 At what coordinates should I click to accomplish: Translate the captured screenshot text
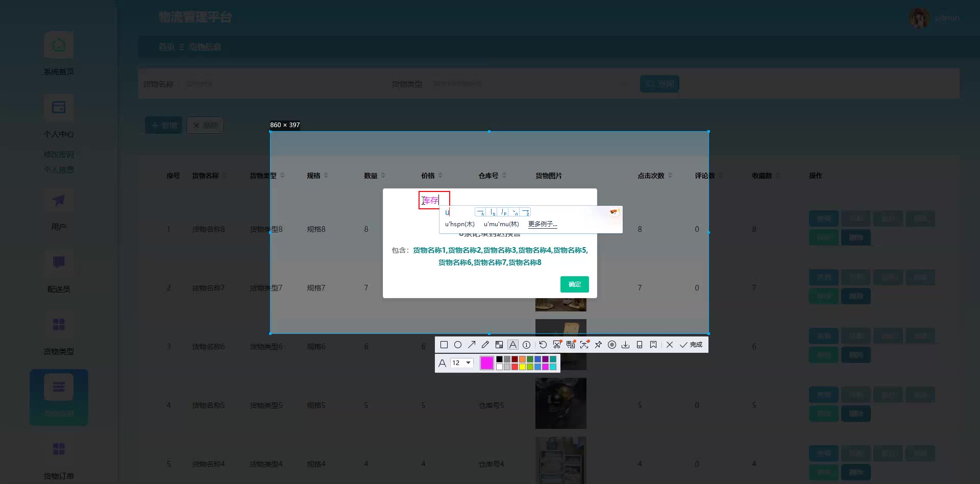[x=571, y=345]
